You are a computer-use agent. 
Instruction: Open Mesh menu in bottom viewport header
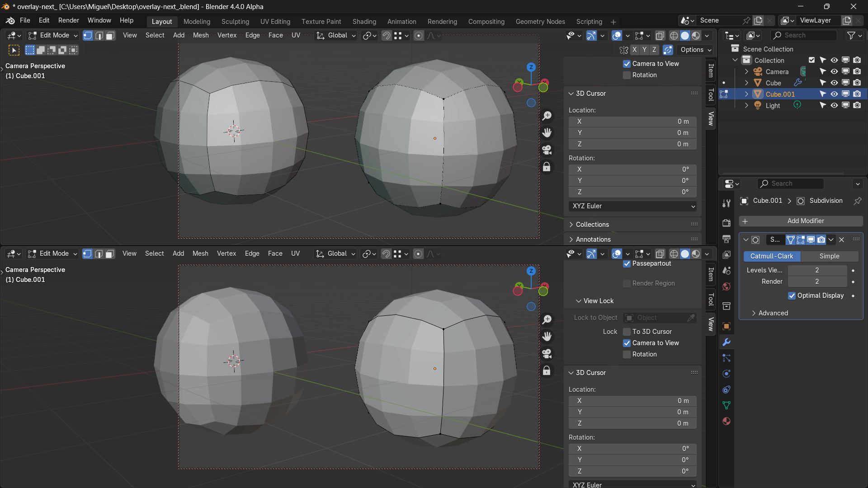(x=200, y=253)
